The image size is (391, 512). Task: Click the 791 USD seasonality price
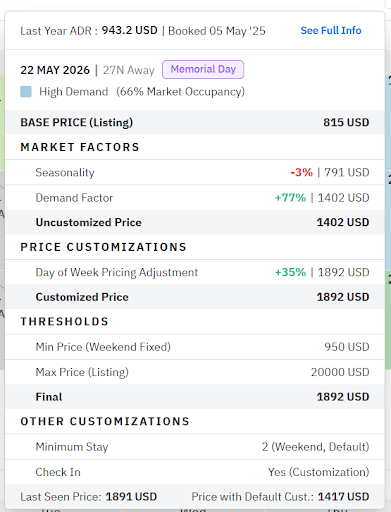[347, 172]
